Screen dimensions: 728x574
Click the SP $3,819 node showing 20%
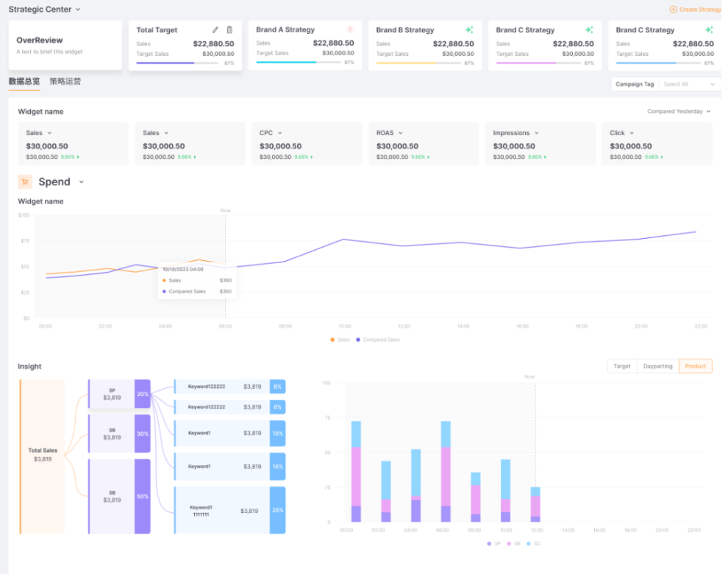[x=119, y=394]
